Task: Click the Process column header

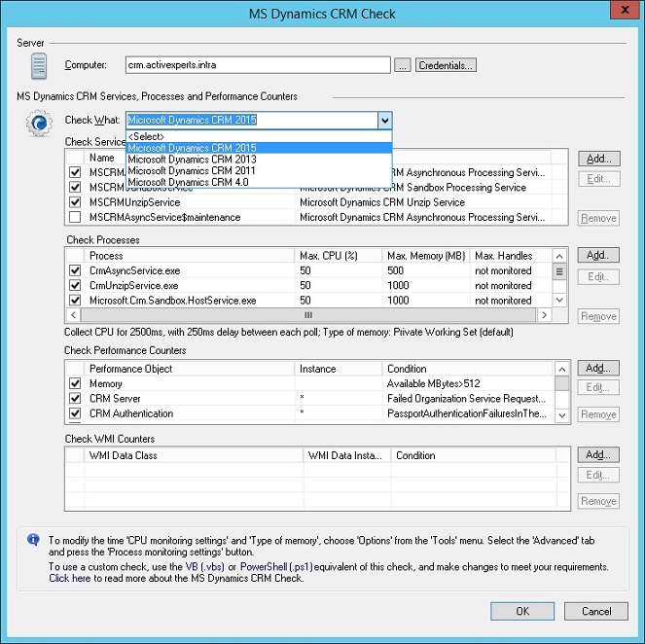Action: (x=190, y=256)
